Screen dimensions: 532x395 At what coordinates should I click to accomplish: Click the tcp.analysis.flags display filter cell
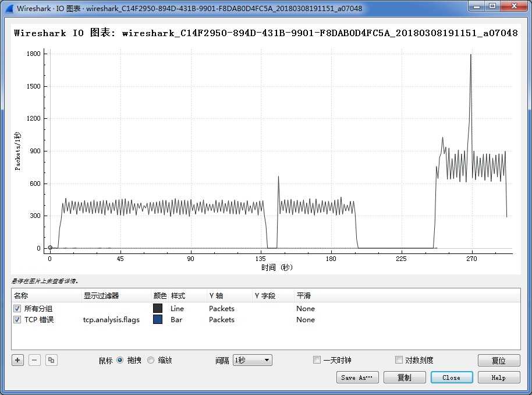(111, 320)
